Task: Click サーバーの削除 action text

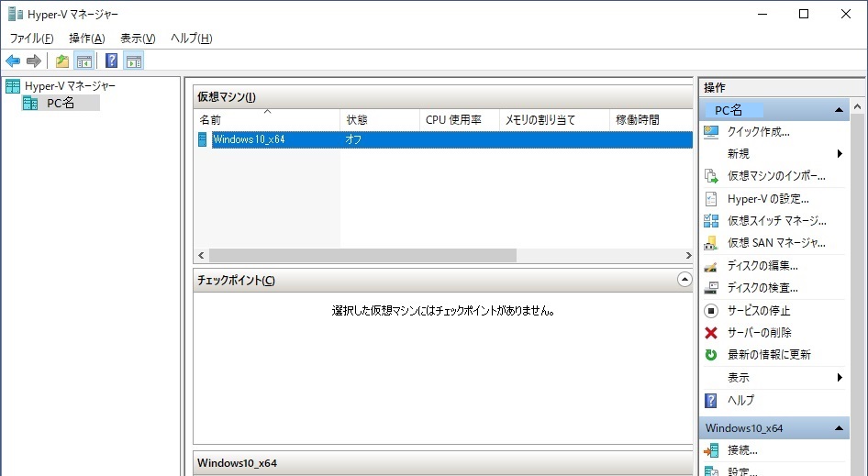Action: (x=759, y=333)
